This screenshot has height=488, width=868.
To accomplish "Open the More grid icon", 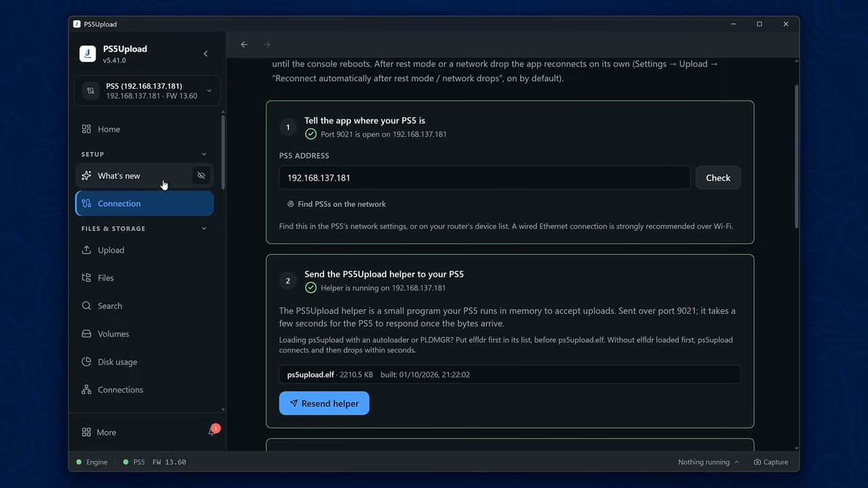I will 86,432.
